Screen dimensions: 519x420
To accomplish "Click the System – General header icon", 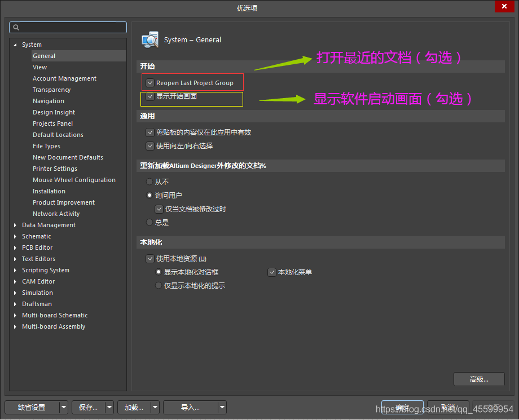I will [x=150, y=39].
